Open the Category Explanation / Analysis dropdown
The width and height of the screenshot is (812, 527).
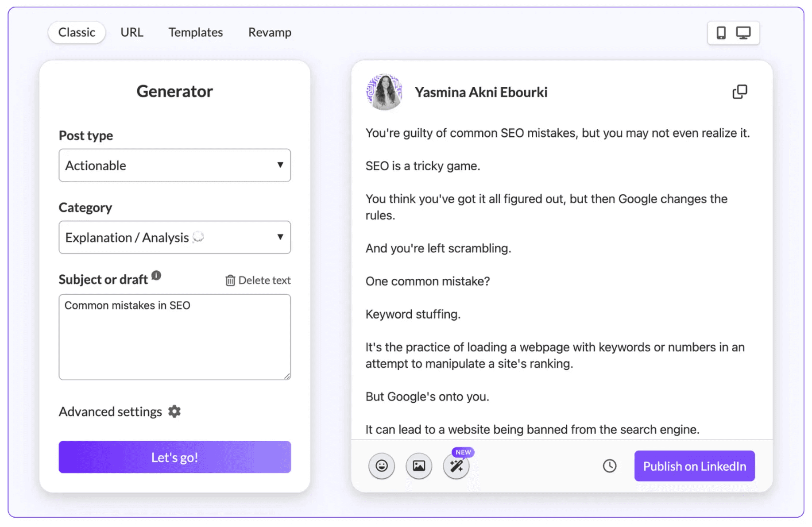[175, 237]
